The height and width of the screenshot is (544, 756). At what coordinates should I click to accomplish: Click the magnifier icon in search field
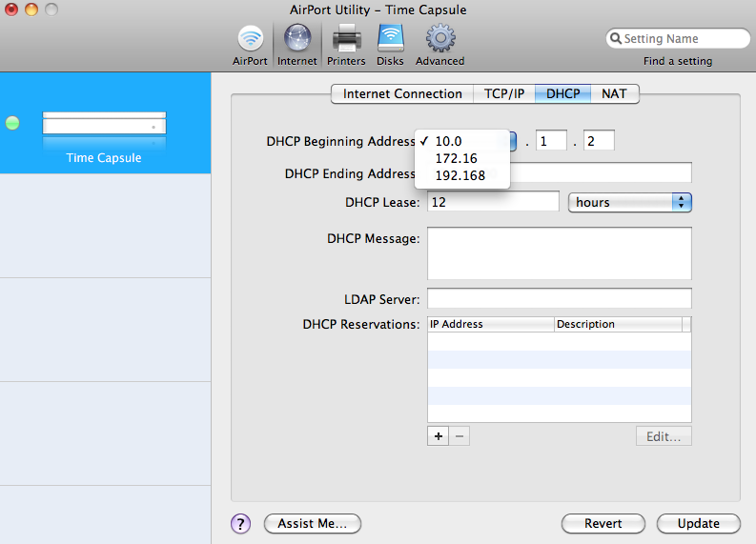615,38
